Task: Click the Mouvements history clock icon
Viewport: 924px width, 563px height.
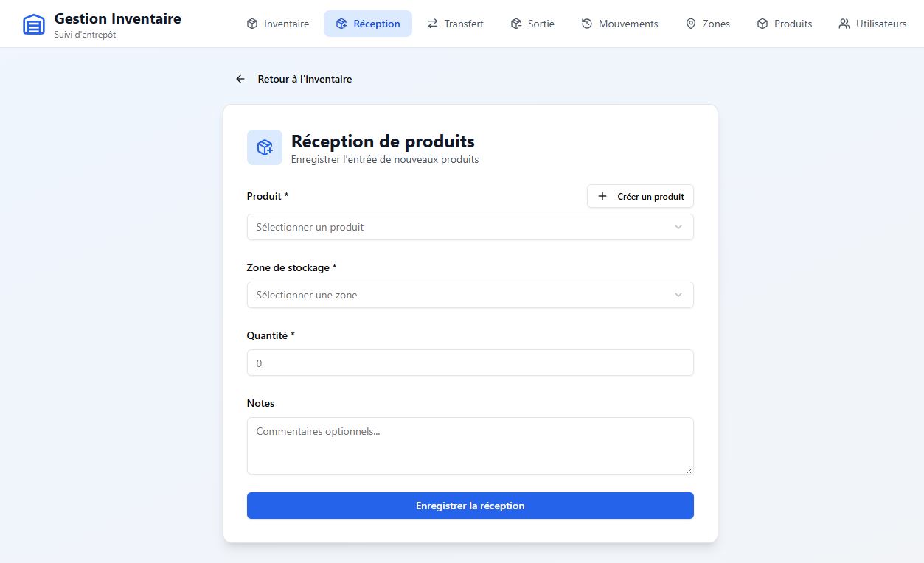Action: click(587, 24)
